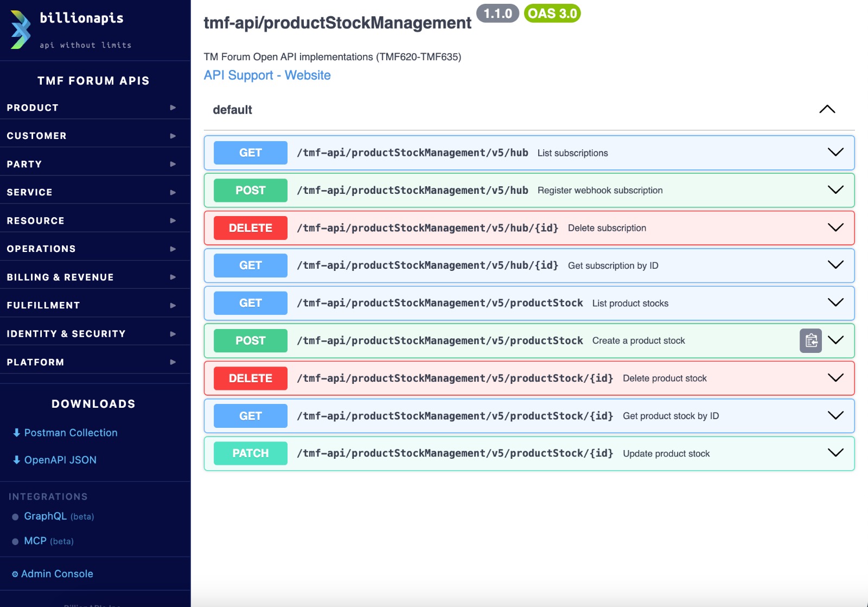Open the CUSTOMER sidebar menu

(x=95, y=136)
